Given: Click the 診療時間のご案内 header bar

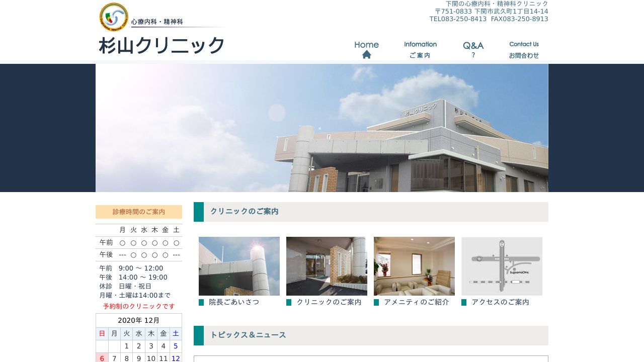Looking at the screenshot, I should point(138,212).
